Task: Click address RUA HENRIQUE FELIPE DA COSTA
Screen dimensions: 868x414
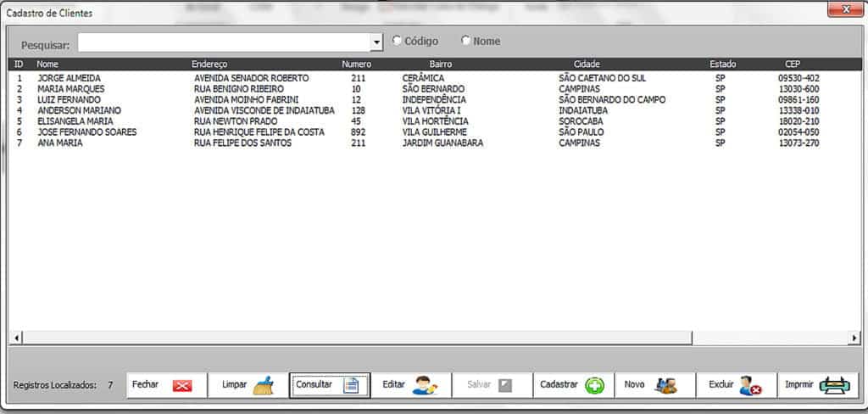Action: coord(259,132)
